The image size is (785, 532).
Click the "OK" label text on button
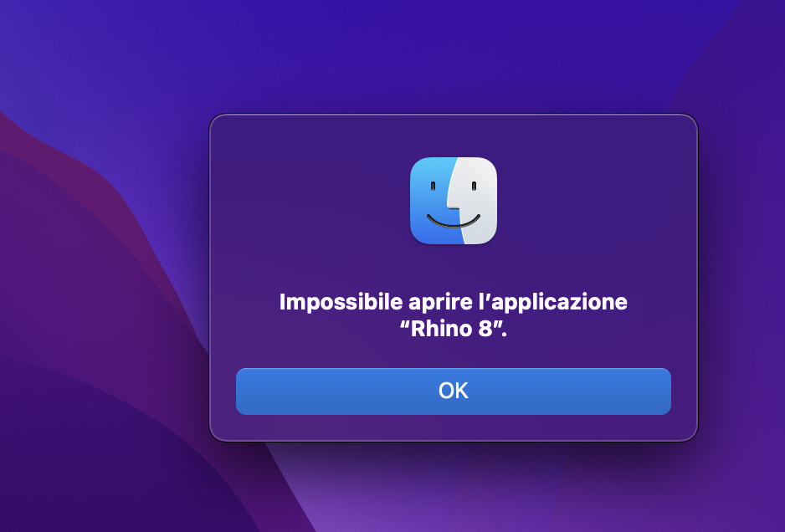453,391
